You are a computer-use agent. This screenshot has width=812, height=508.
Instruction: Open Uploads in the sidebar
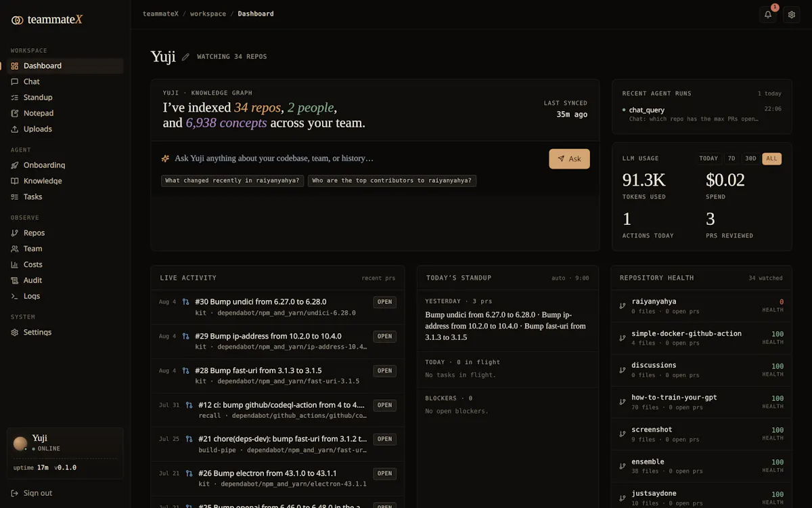[65, 129]
